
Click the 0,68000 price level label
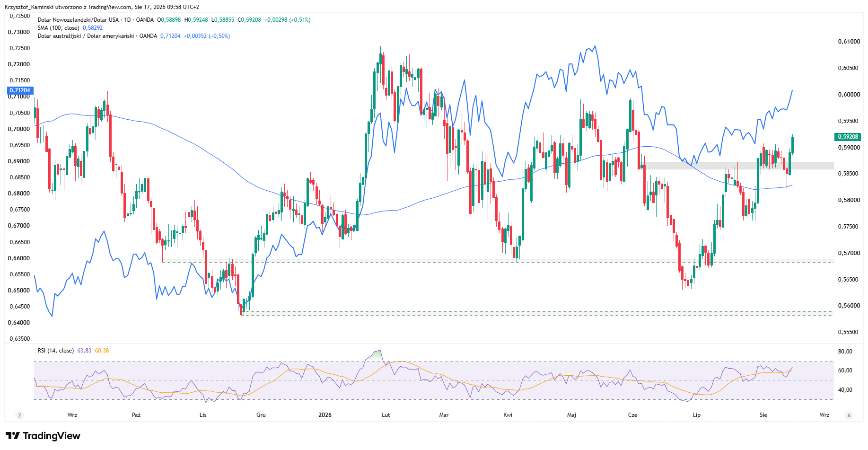[19, 194]
